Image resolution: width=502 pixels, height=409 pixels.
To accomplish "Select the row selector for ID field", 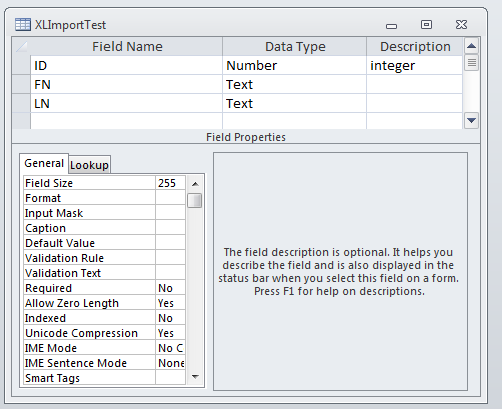I will point(21,65).
